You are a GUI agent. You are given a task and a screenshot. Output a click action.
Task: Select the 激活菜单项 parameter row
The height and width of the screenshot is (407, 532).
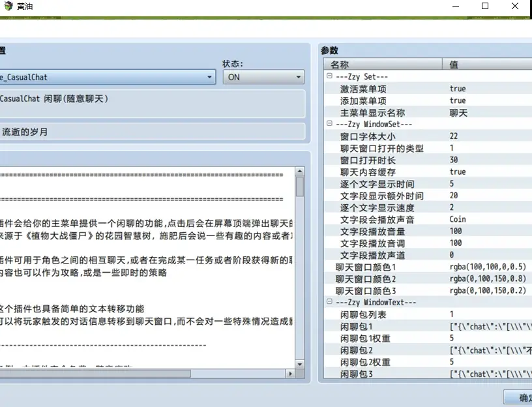pos(428,89)
